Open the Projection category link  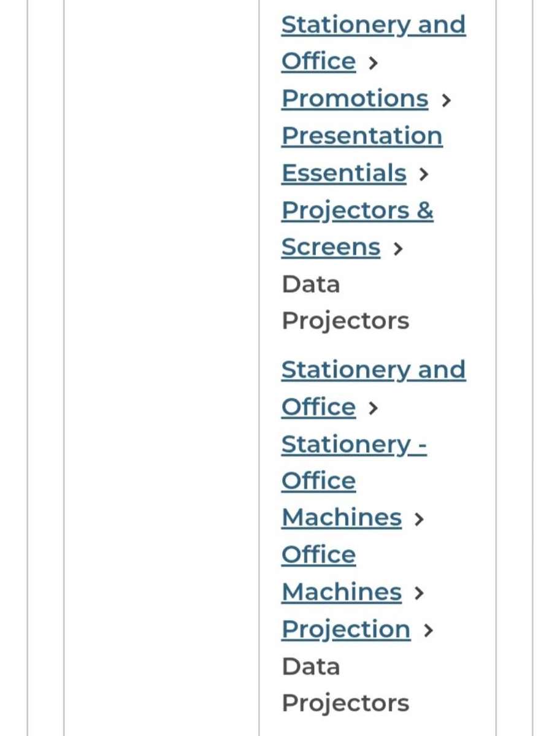click(x=346, y=629)
